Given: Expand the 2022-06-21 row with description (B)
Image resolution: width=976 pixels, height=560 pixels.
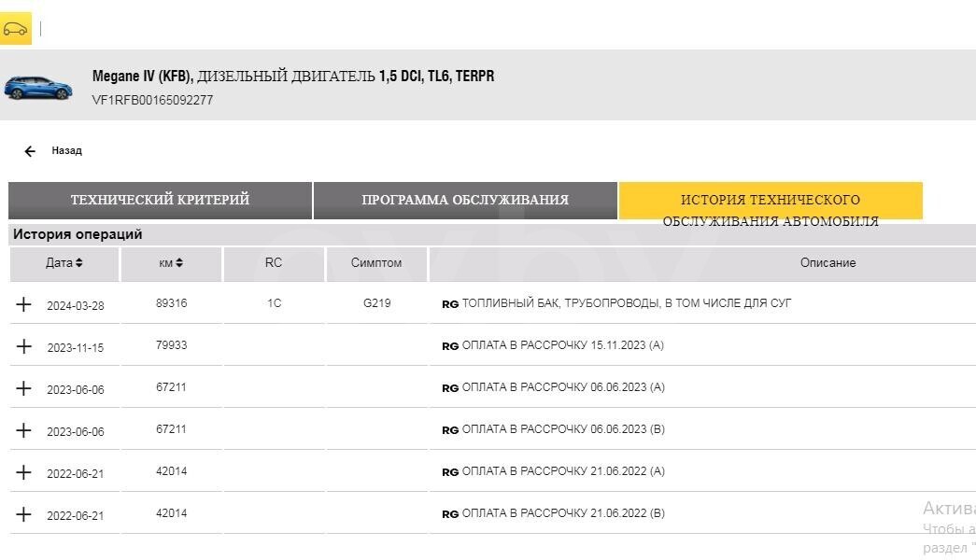Looking at the screenshot, I should point(23,514).
